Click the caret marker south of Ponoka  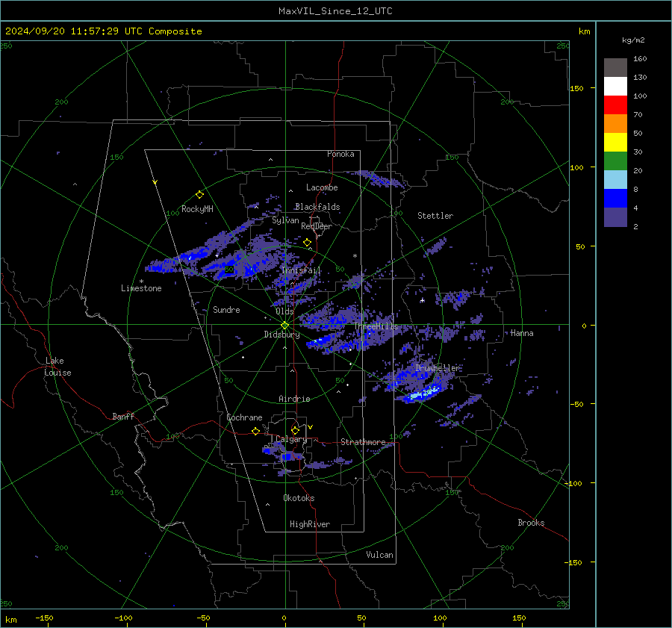tap(290, 190)
